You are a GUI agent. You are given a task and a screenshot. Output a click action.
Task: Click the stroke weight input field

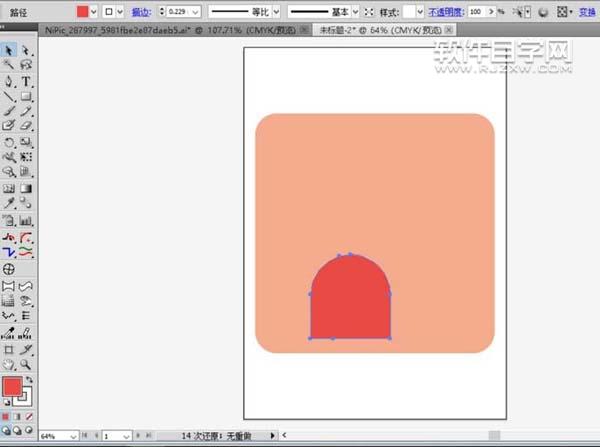179,11
